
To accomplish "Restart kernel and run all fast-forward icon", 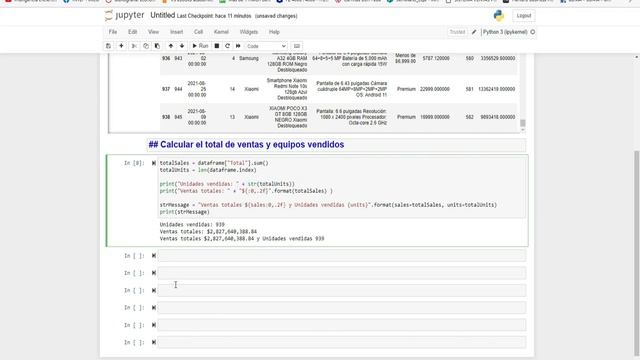I will (238, 46).
